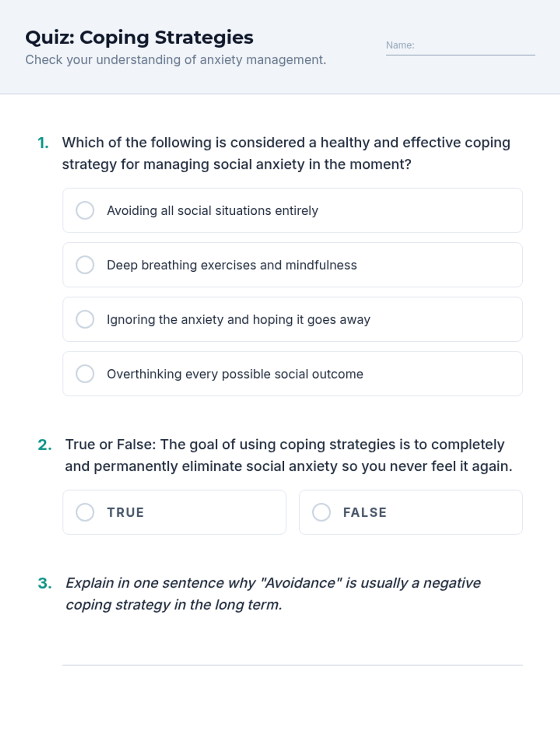Mark the 'Overthinking every possible social outcome' radio button

85,374
